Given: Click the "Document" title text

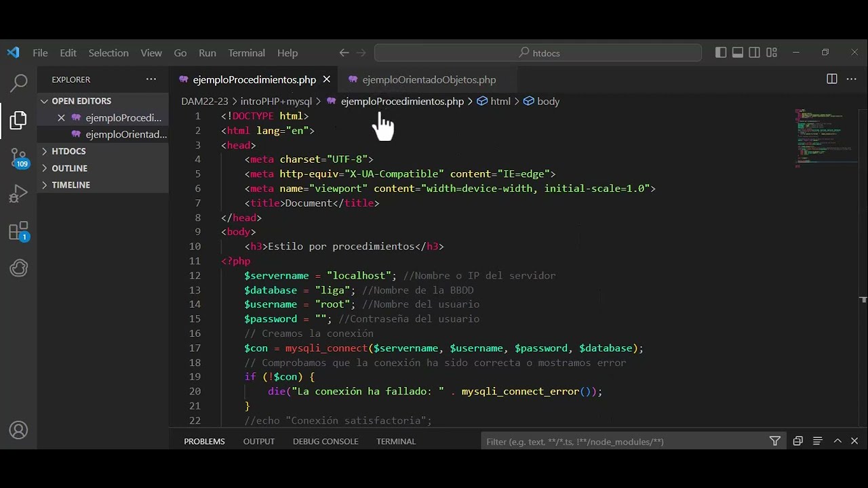Looking at the screenshot, I should [309, 203].
